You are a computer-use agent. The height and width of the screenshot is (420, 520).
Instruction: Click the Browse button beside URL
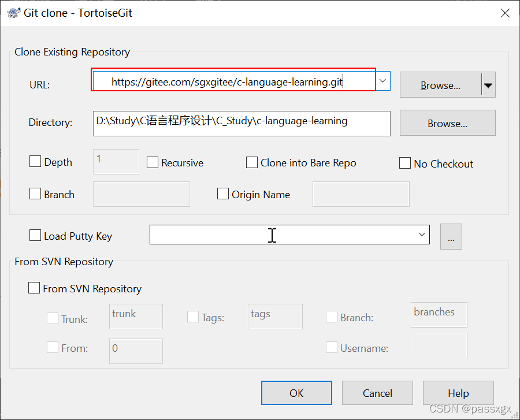(440, 85)
